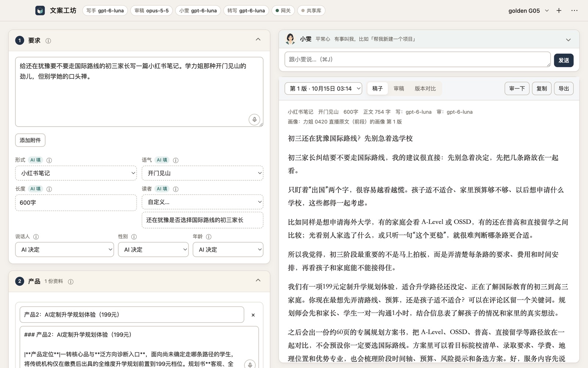Screen dimensions: 588x368
Task: Click info icon next to 长度 label
Action: click(x=49, y=189)
